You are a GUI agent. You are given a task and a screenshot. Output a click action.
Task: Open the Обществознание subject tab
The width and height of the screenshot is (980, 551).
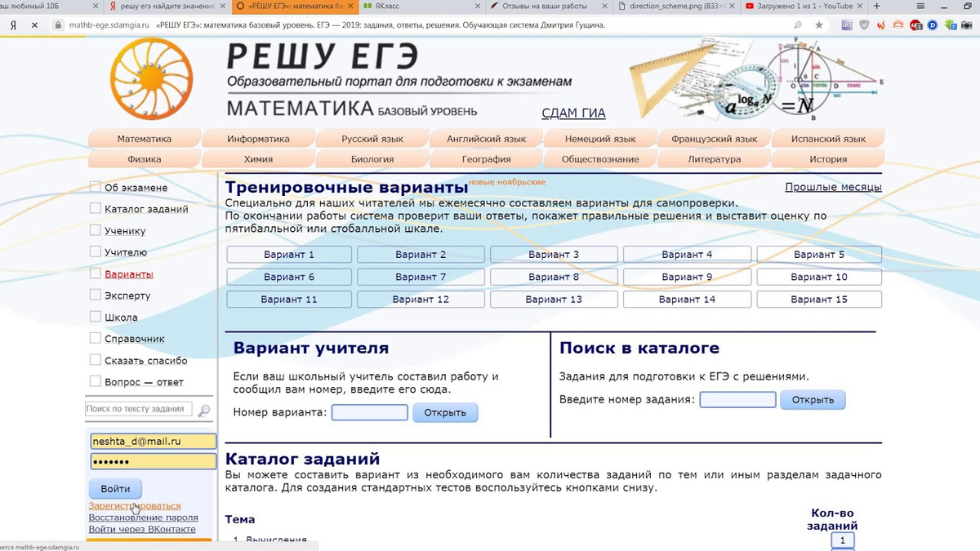(x=600, y=159)
